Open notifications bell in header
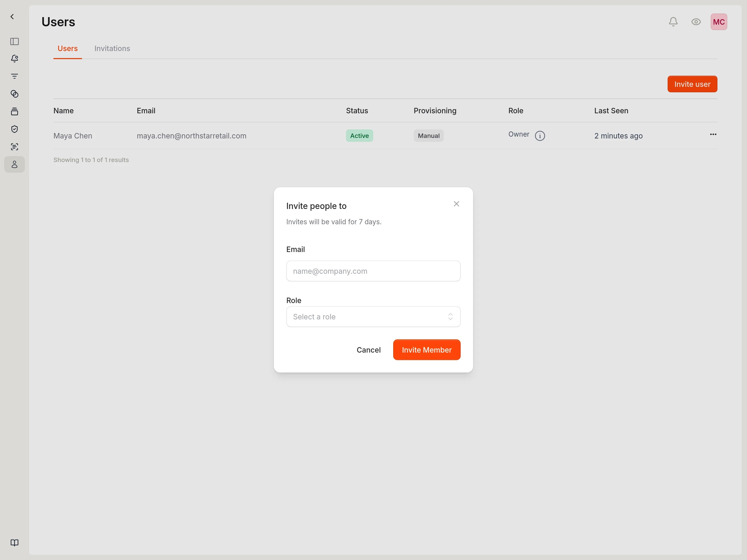 pyautogui.click(x=673, y=22)
